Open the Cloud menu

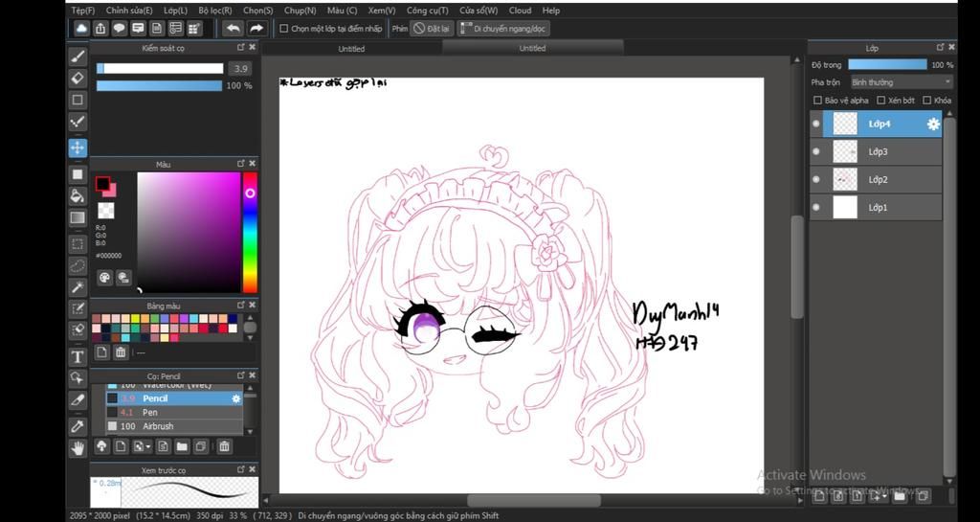point(520,11)
